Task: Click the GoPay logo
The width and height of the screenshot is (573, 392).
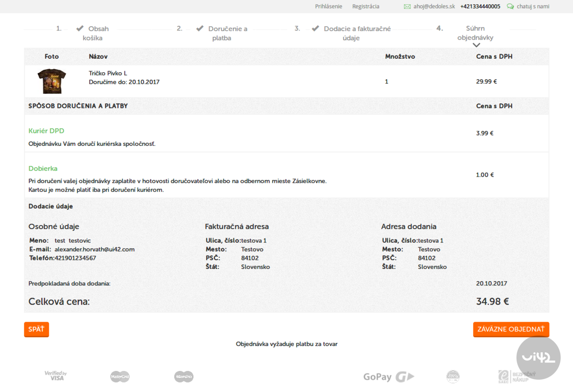Action: pyautogui.click(x=388, y=377)
